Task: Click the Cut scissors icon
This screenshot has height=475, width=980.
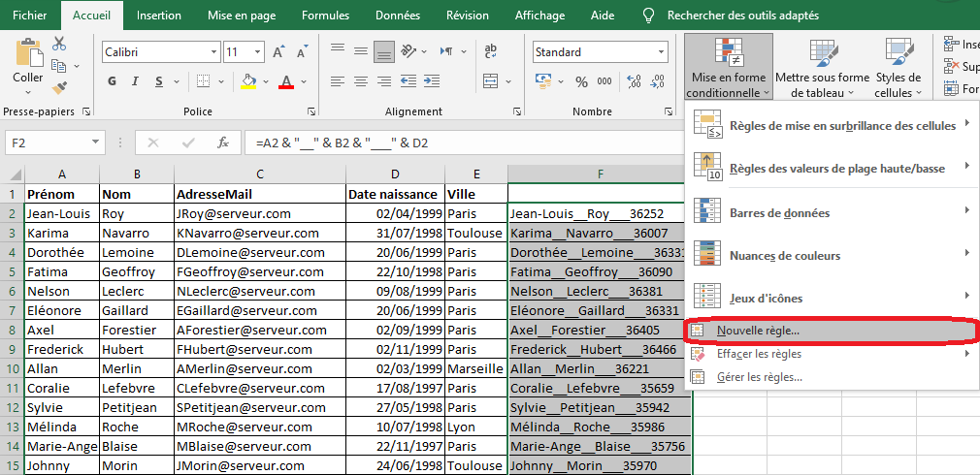Action: tap(59, 44)
